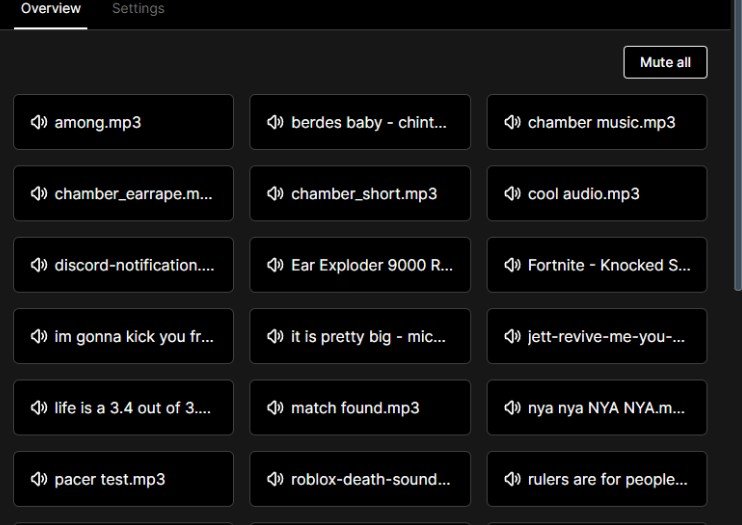Play chamber_short.mp3
Screen dimensions: 742x525
point(360,193)
